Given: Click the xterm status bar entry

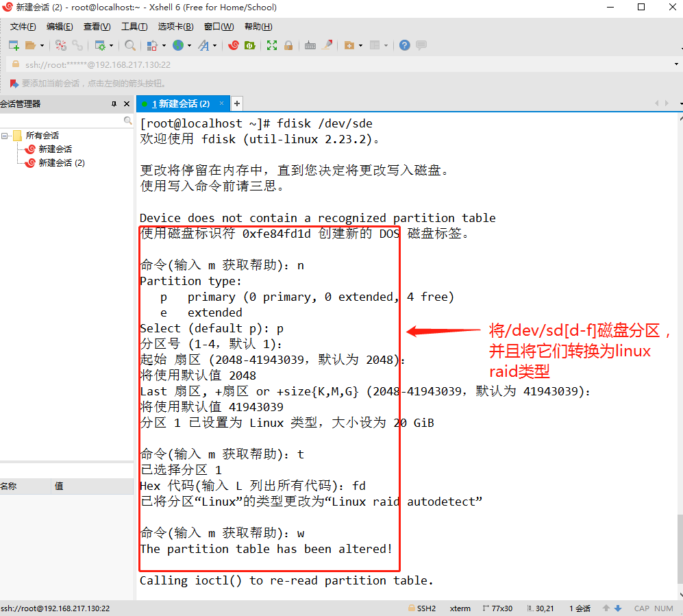Looking at the screenshot, I should (460, 608).
